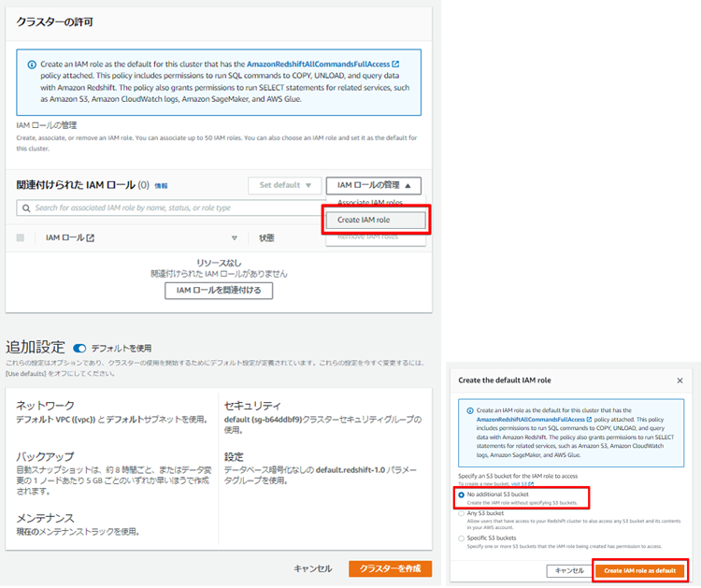701x588 pixels.
Task: Choose Associate IAM roles menu item
Action: pyautogui.click(x=370, y=202)
